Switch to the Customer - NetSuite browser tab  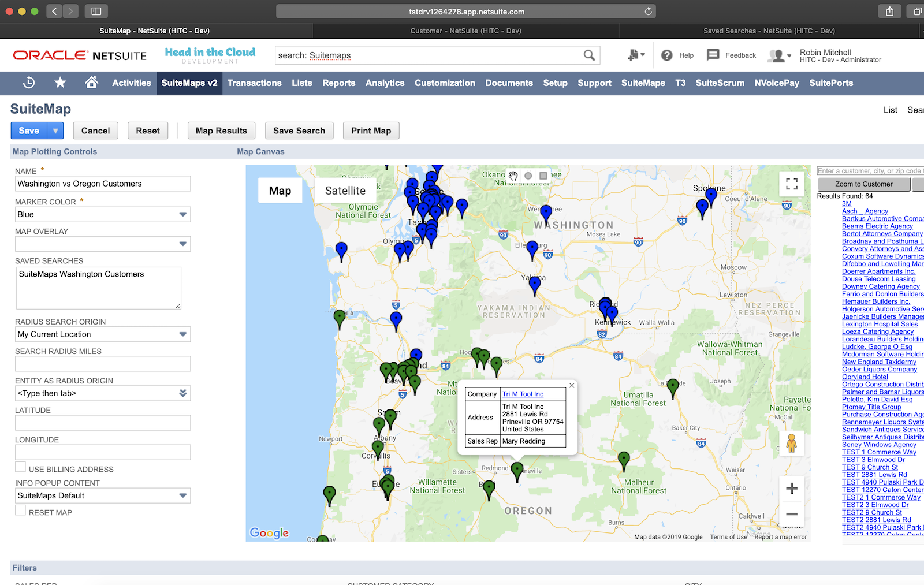[466, 31]
